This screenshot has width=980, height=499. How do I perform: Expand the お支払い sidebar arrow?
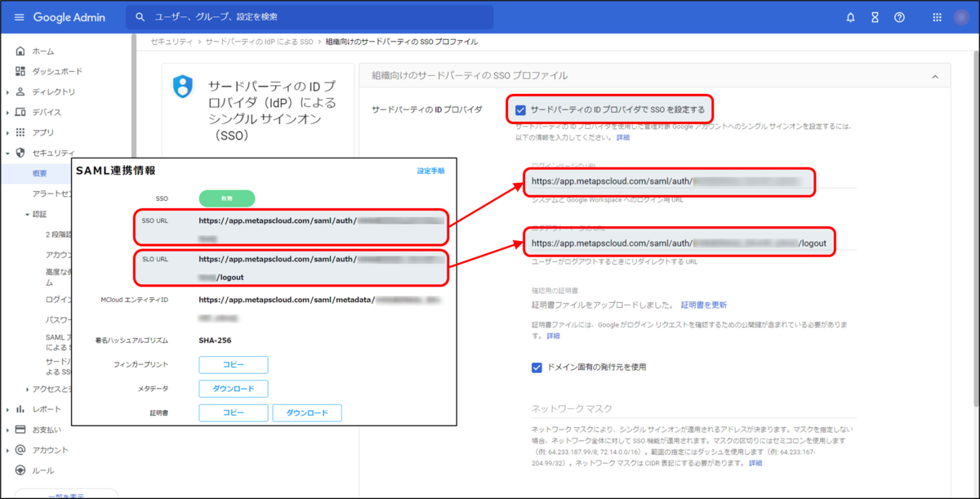point(8,430)
